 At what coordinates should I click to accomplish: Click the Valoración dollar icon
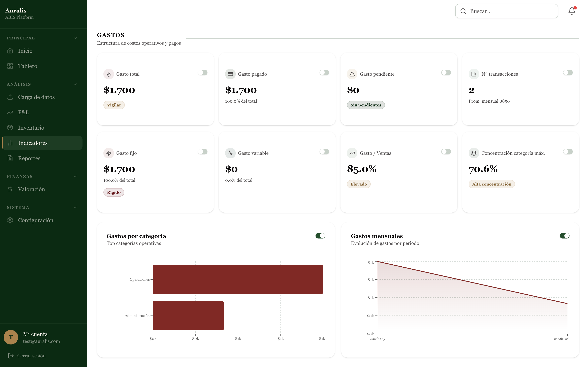click(x=10, y=189)
